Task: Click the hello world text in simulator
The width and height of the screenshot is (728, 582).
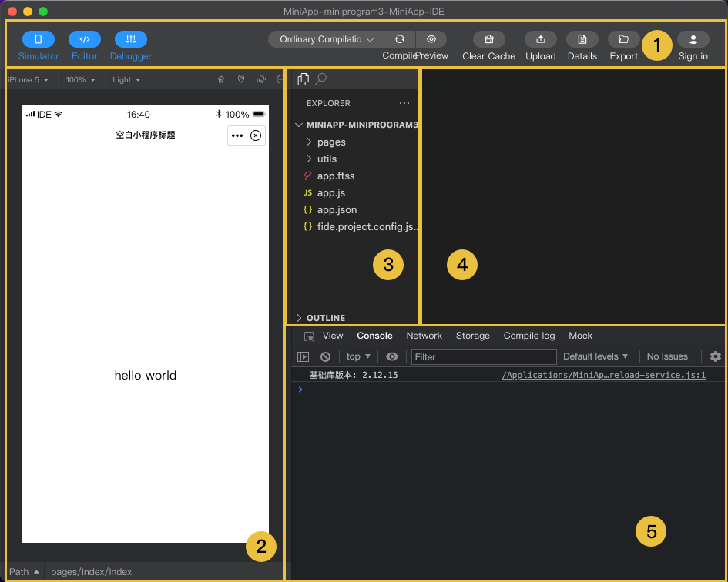Action: 146,375
